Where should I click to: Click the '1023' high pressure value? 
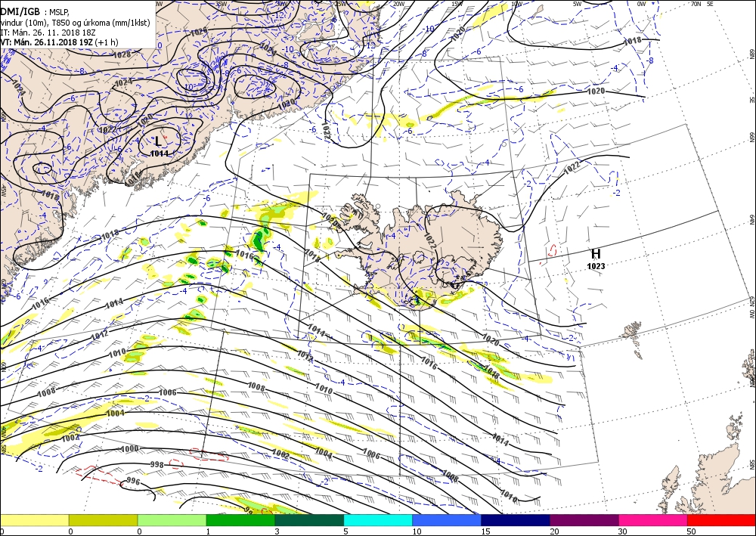596,266
